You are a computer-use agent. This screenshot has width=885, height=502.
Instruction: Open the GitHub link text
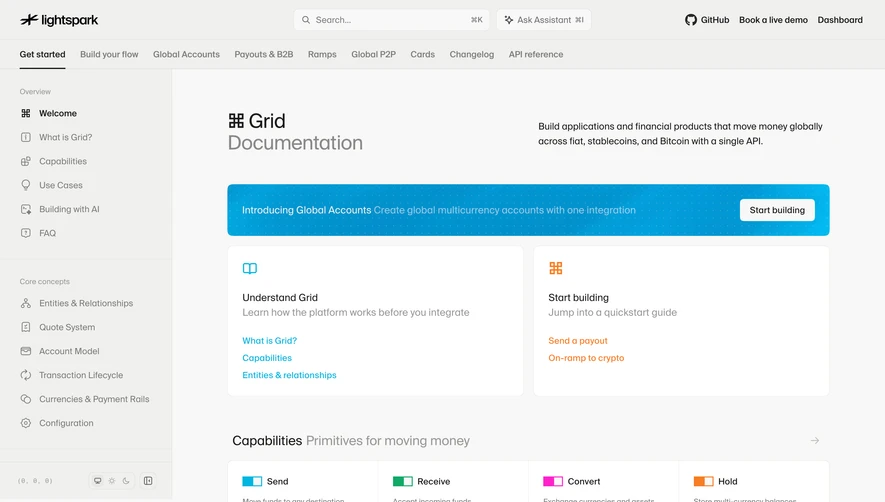(x=715, y=20)
